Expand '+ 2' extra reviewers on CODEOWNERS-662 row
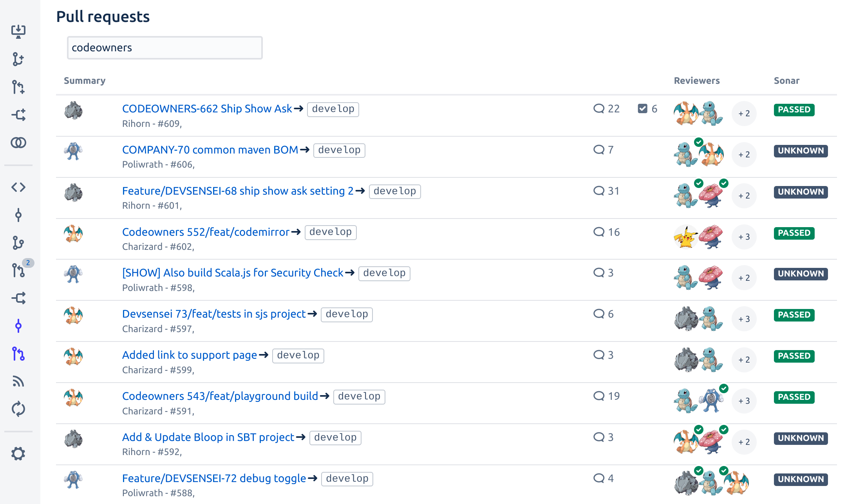Screen dimensions: 846x504 click(x=744, y=114)
